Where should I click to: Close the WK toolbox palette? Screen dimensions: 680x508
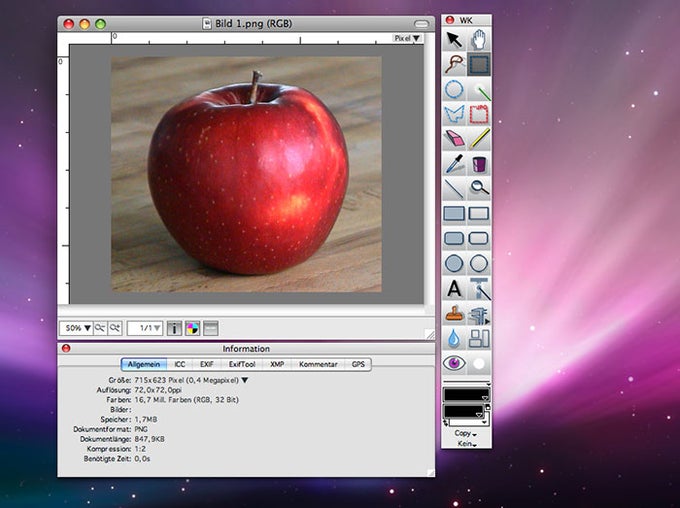click(x=450, y=20)
